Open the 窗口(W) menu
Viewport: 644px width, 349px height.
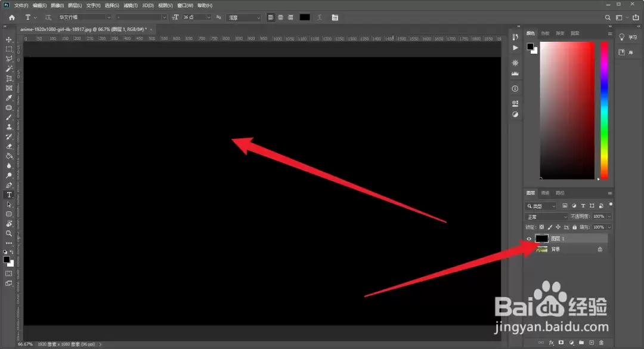click(185, 5)
